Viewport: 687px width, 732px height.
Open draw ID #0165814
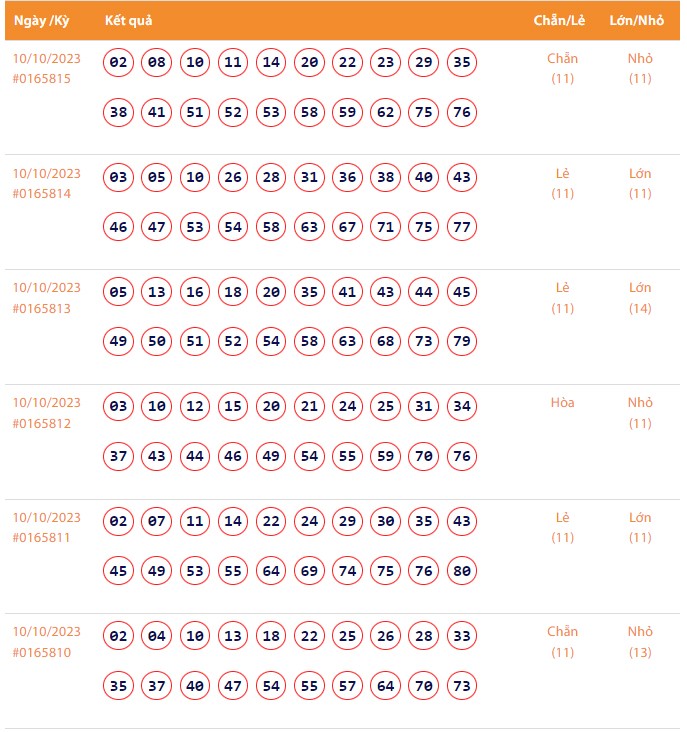pos(41,194)
